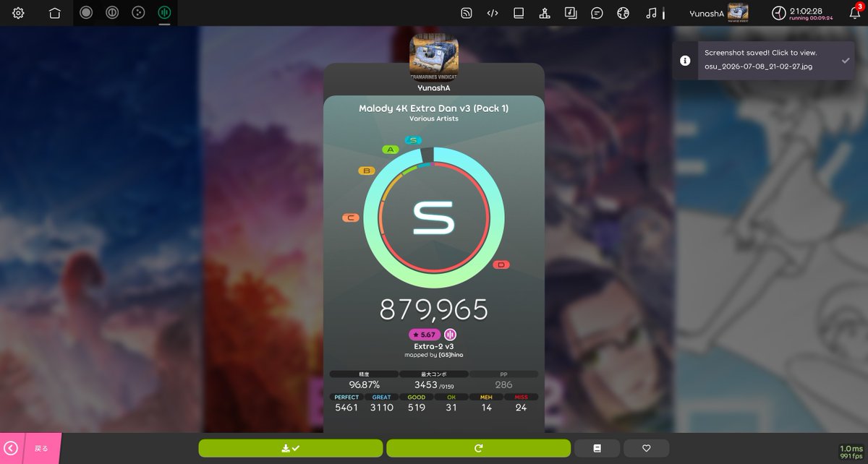Click the PERFECT count 5461
Screen dimensions: 868x464
(x=346, y=408)
